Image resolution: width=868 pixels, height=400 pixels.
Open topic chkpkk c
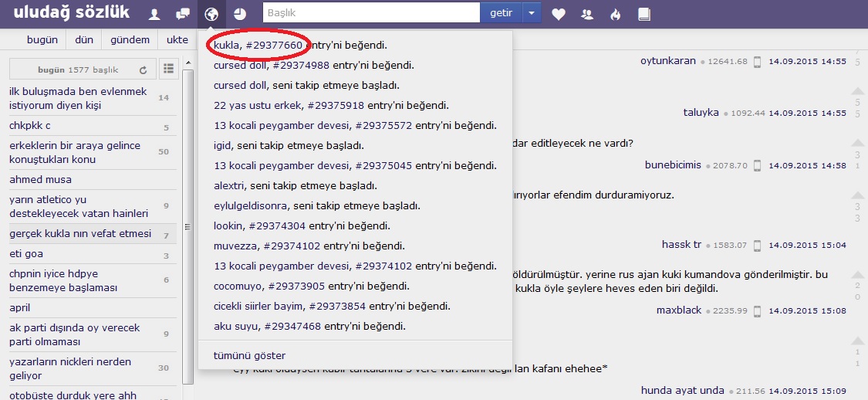click(x=30, y=126)
